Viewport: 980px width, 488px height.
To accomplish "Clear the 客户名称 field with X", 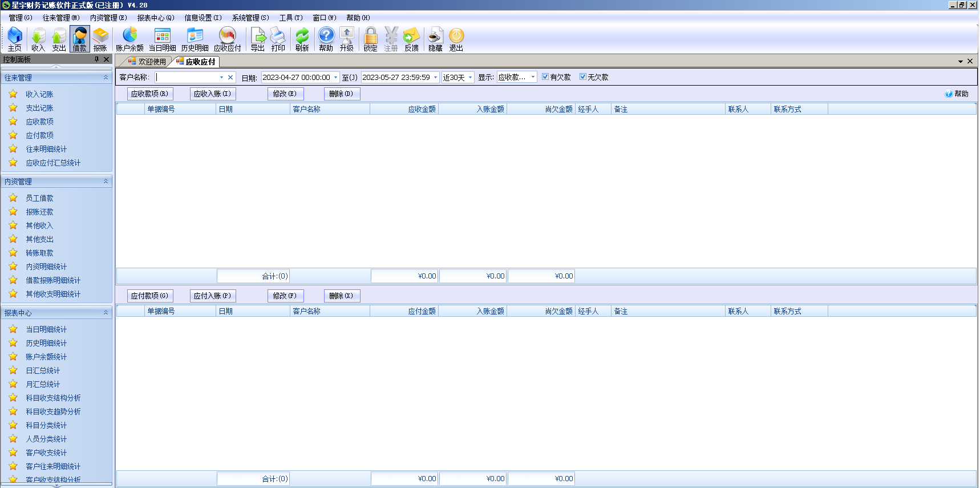I will click(x=230, y=77).
